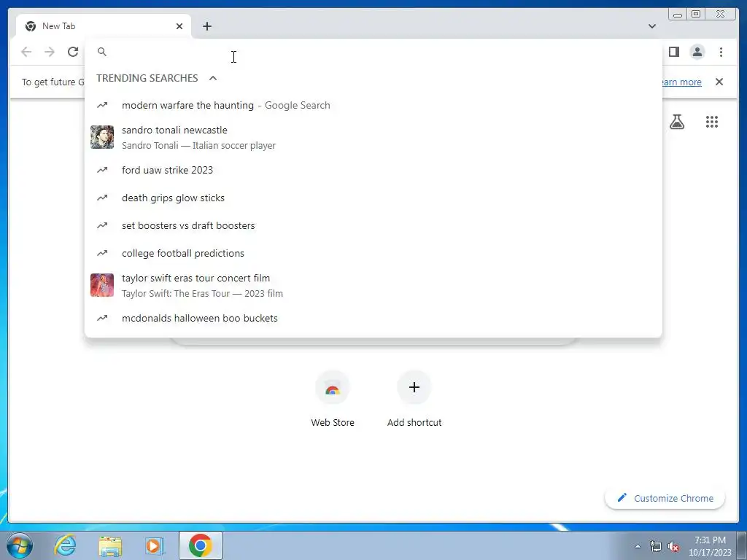Select suggestion death grips glow sticks

pyautogui.click(x=373, y=198)
